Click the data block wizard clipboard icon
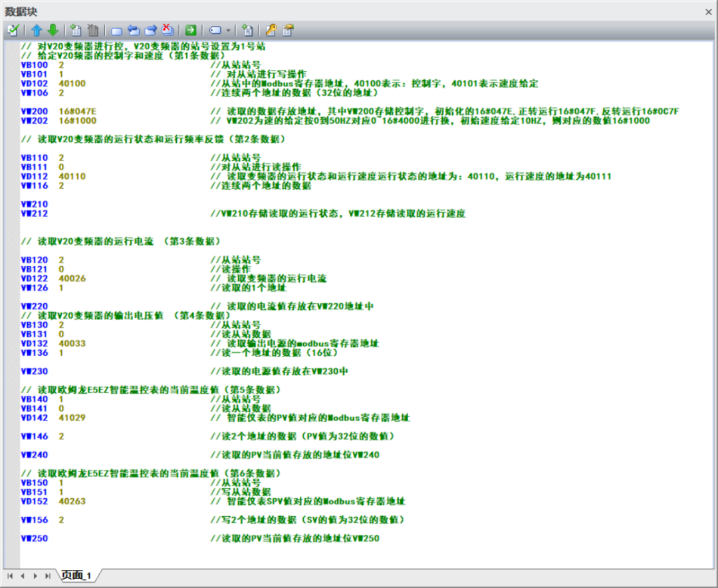This screenshot has height=588, width=718. [x=288, y=30]
